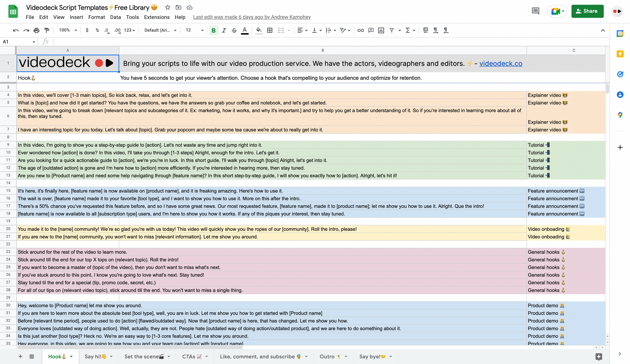Click the green Share button
This screenshot has width=630, height=364.
click(x=587, y=11)
